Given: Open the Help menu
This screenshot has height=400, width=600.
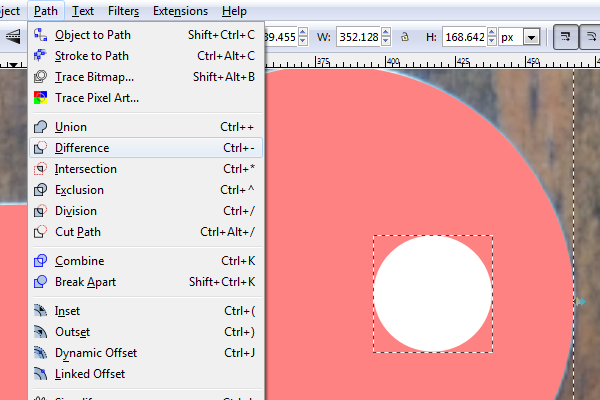Looking at the screenshot, I should click(x=234, y=11).
